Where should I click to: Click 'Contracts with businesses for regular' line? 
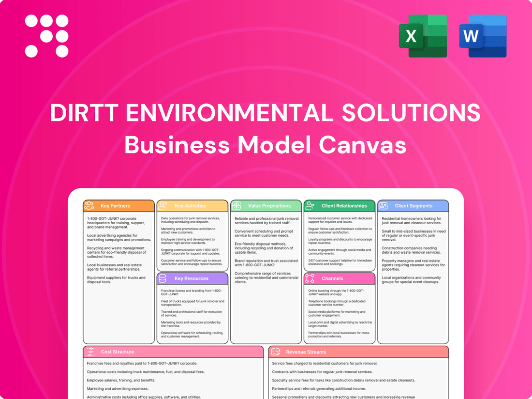coord(322,372)
